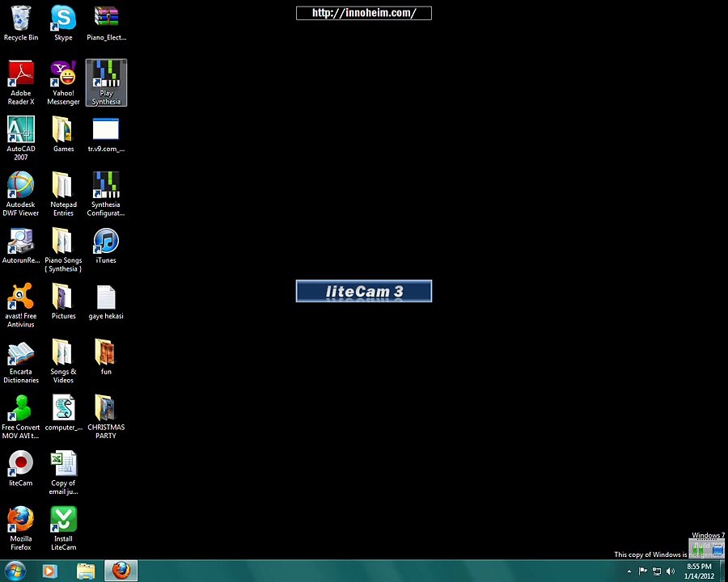The width and height of the screenshot is (728, 582).
Task: Open Windows Explorer from taskbar
Action: click(86, 571)
